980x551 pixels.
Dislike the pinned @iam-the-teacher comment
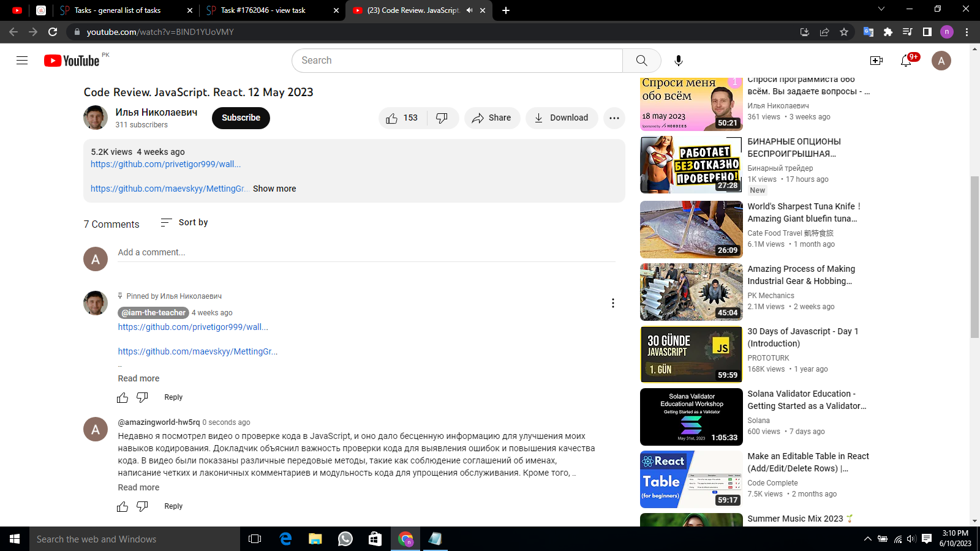click(x=142, y=398)
